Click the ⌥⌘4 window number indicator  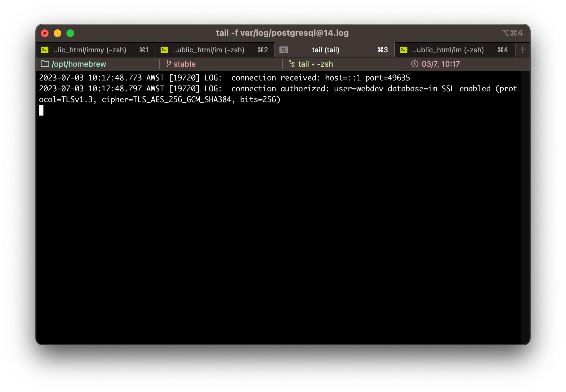(512, 33)
